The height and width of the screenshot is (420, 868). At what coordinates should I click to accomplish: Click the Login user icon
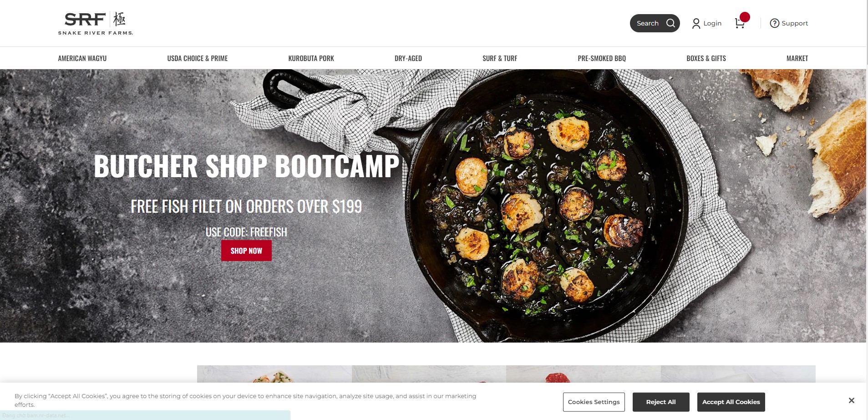pos(696,23)
